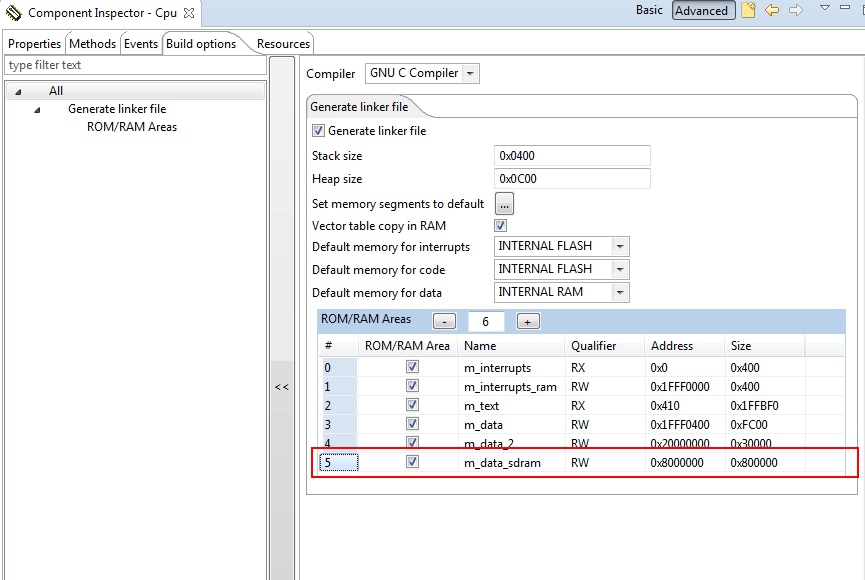Open the Events tab

tap(141, 44)
